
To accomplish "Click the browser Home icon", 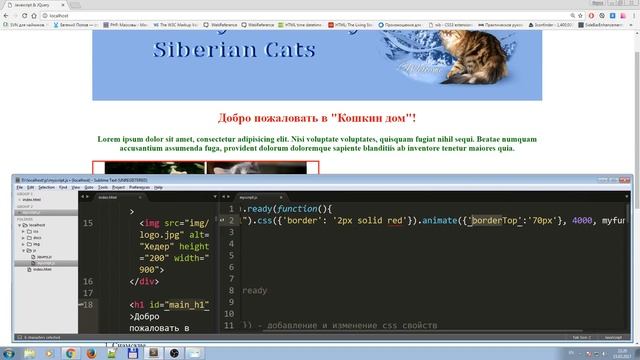I will [x=34, y=16].
